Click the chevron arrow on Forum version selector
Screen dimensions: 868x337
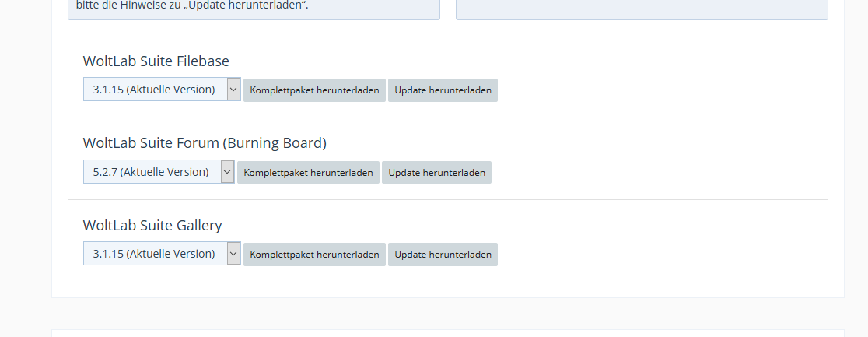(227, 172)
